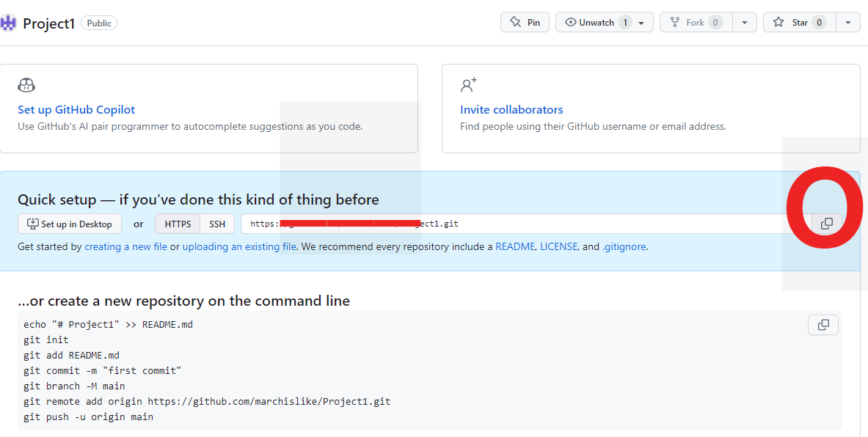The width and height of the screenshot is (868, 437).
Task: Click the Invite collaborators person icon
Action: click(468, 85)
